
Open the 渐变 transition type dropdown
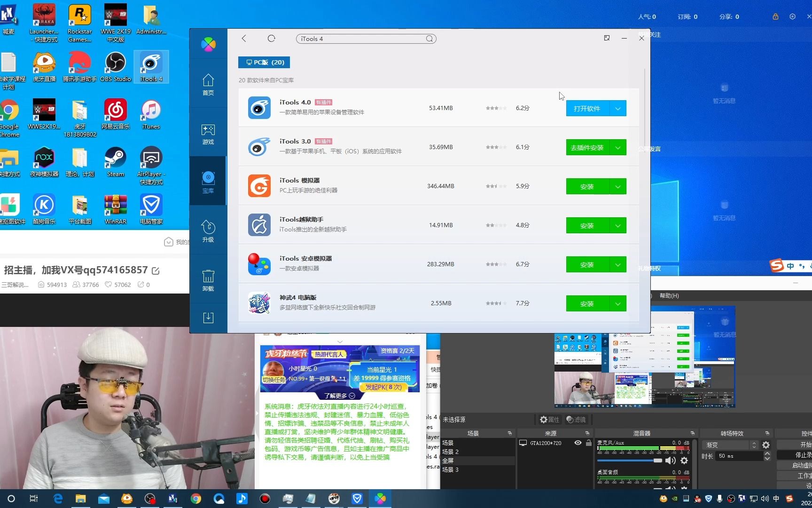730,444
